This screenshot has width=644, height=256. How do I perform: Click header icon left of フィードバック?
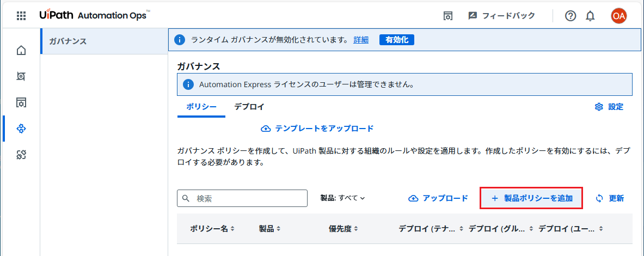click(x=447, y=16)
